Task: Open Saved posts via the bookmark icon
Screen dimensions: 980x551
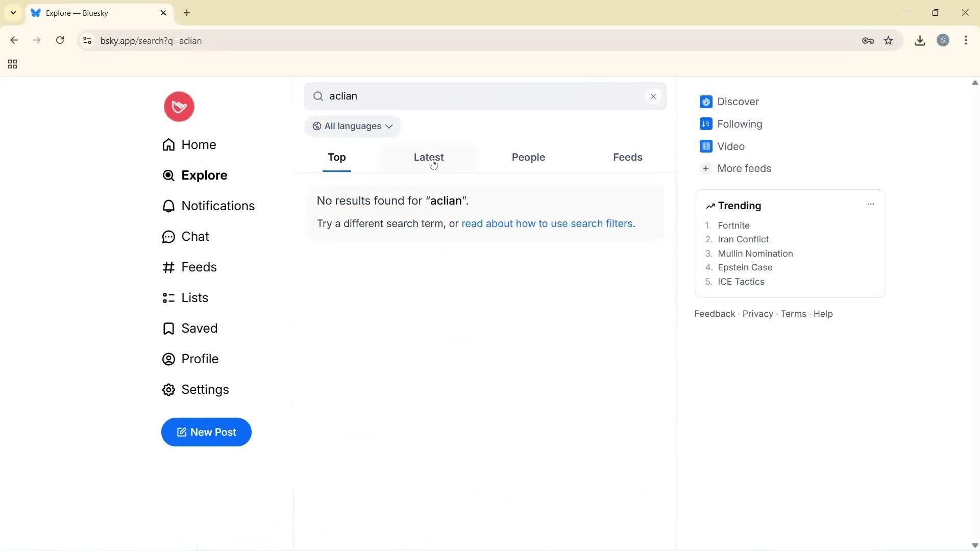Action: click(200, 328)
